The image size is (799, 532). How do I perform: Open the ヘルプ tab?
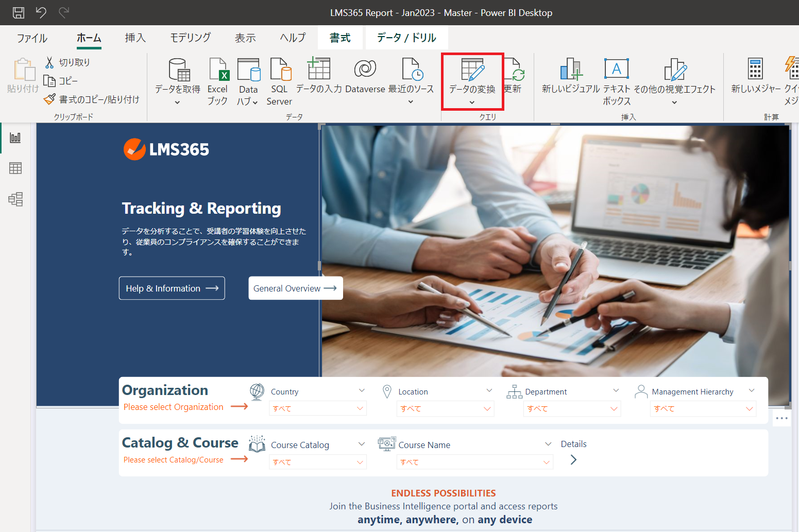pos(293,38)
